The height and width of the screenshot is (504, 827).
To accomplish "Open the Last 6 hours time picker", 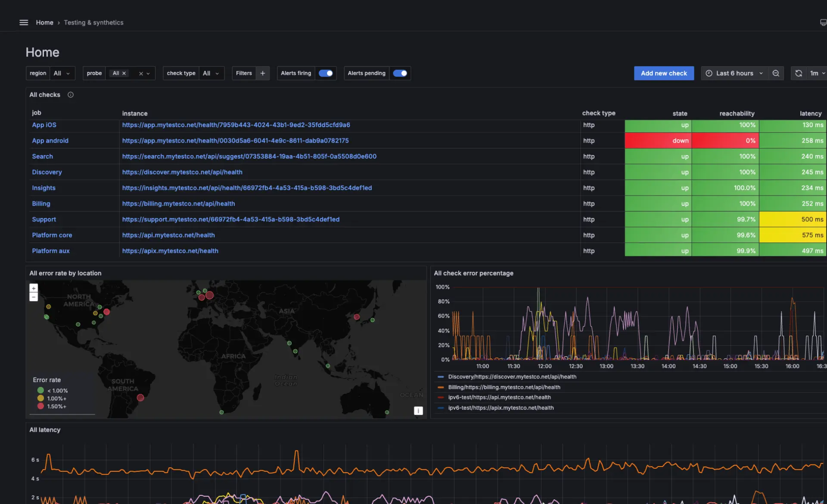I will [x=734, y=73].
